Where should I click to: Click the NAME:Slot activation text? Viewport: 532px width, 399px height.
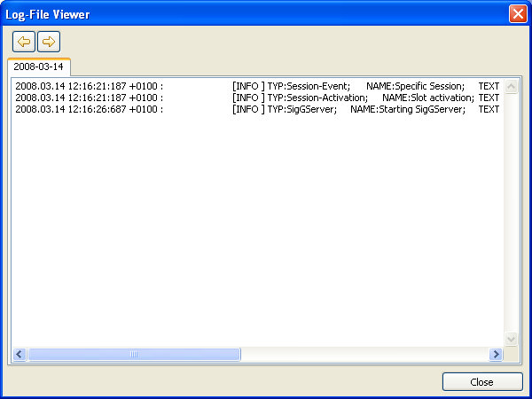pyautogui.click(x=428, y=98)
